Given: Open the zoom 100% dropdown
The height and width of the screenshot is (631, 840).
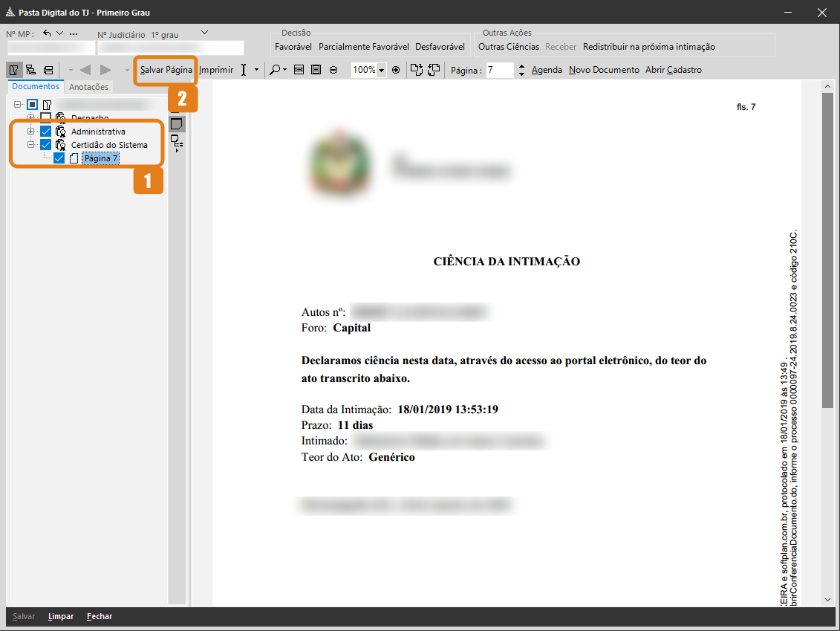Looking at the screenshot, I should [x=382, y=70].
